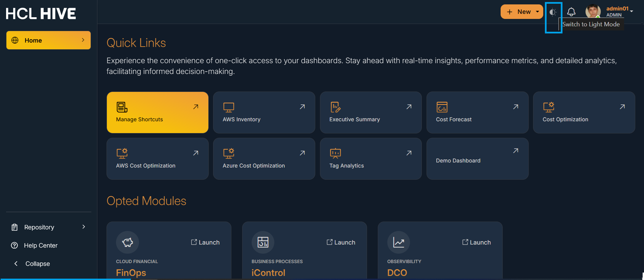Open the Cost Forecast chart icon

click(x=442, y=107)
